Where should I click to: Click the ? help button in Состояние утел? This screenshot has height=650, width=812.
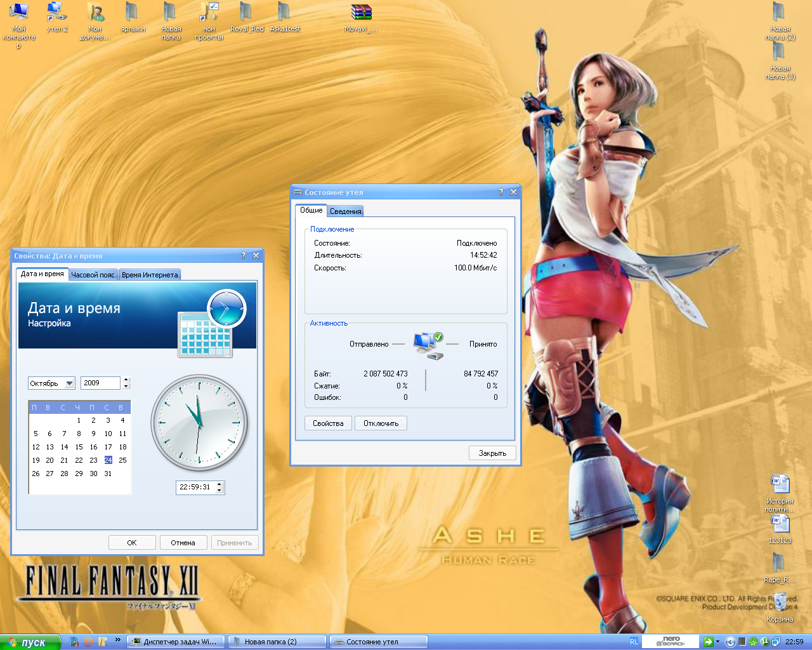click(x=501, y=192)
